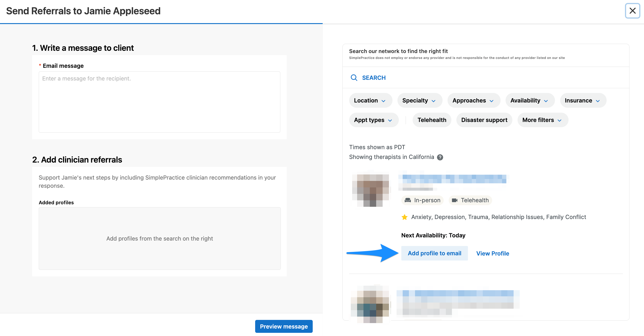Click the SEARCH field in network panel
Screen dimensions: 644x336
click(486, 78)
